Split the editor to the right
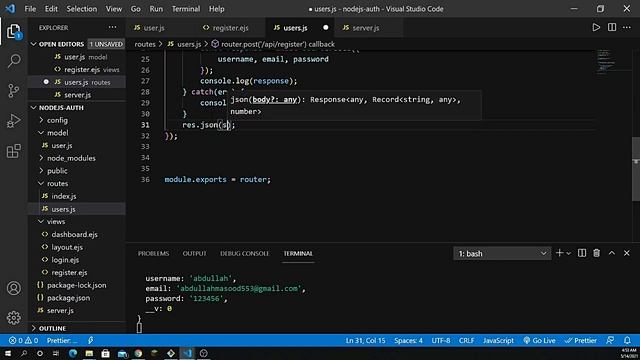The width and height of the screenshot is (640, 360). [612, 27]
